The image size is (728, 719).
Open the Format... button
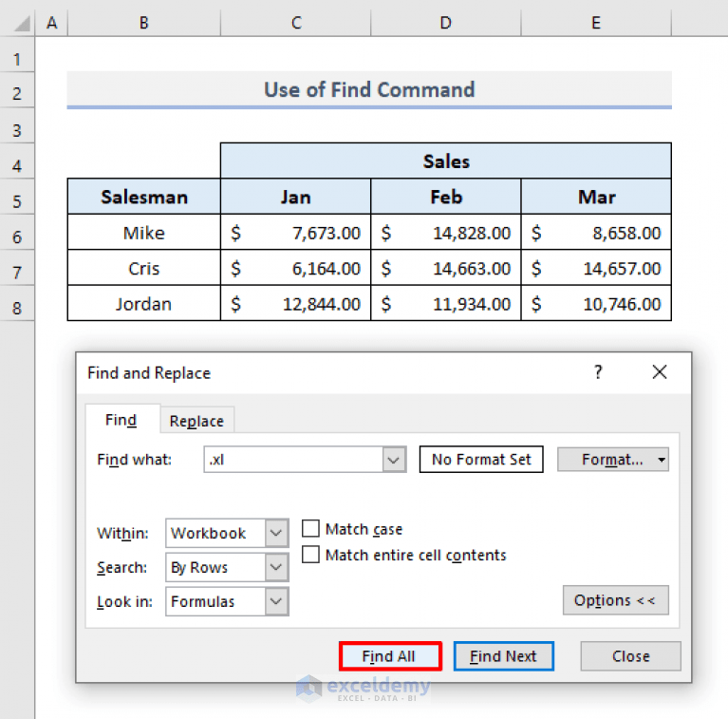(x=612, y=460)
